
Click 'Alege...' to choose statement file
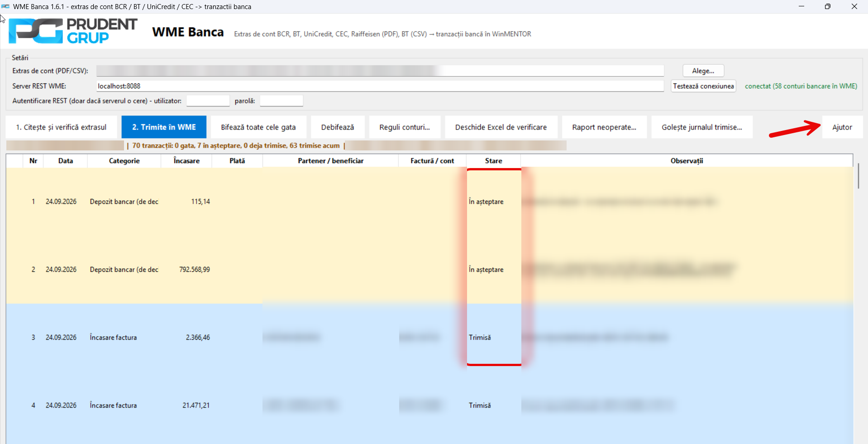click(703, 71)
